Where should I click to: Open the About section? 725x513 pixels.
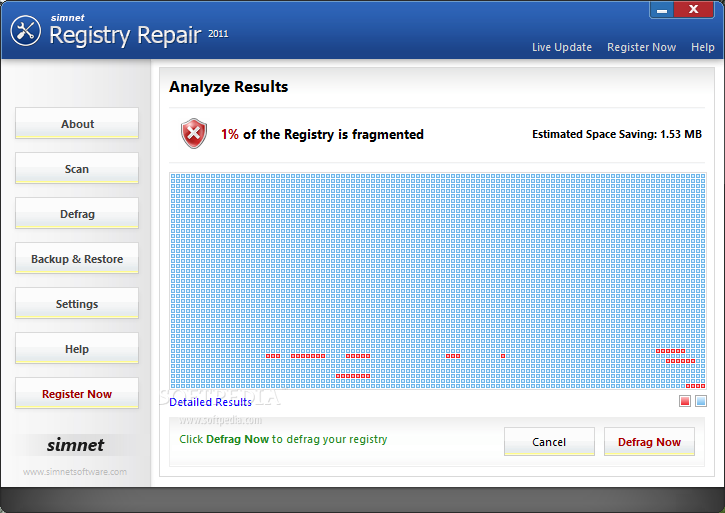[77, 123]
